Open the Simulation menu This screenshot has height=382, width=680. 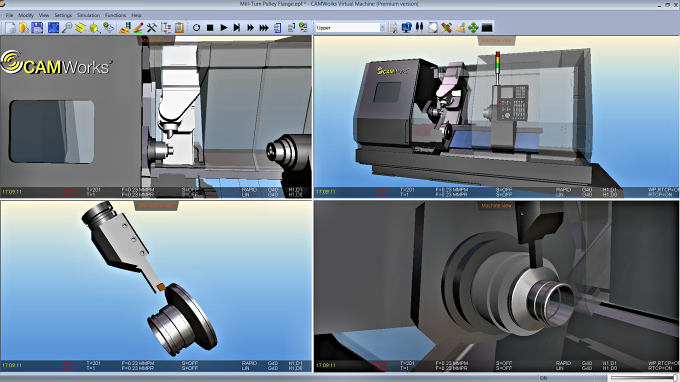pos(88,15)
